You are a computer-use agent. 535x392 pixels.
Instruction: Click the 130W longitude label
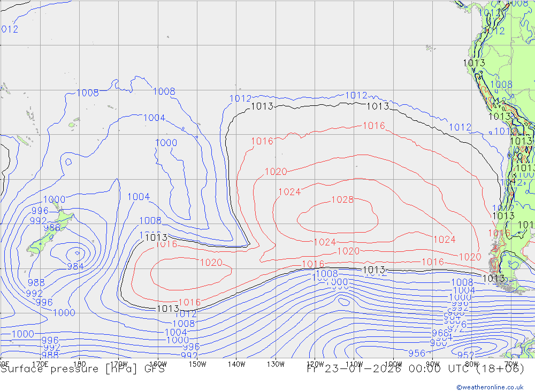pos(276,364)
